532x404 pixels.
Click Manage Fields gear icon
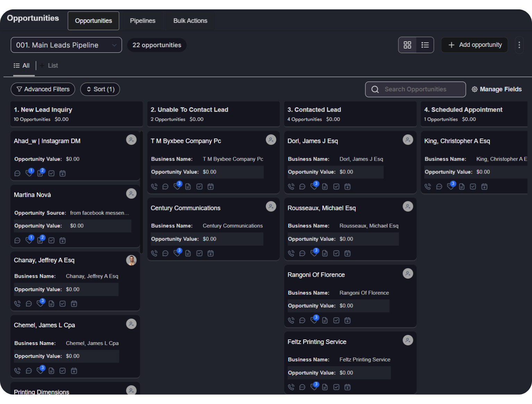pyautogui.click(x=474, y=89)
